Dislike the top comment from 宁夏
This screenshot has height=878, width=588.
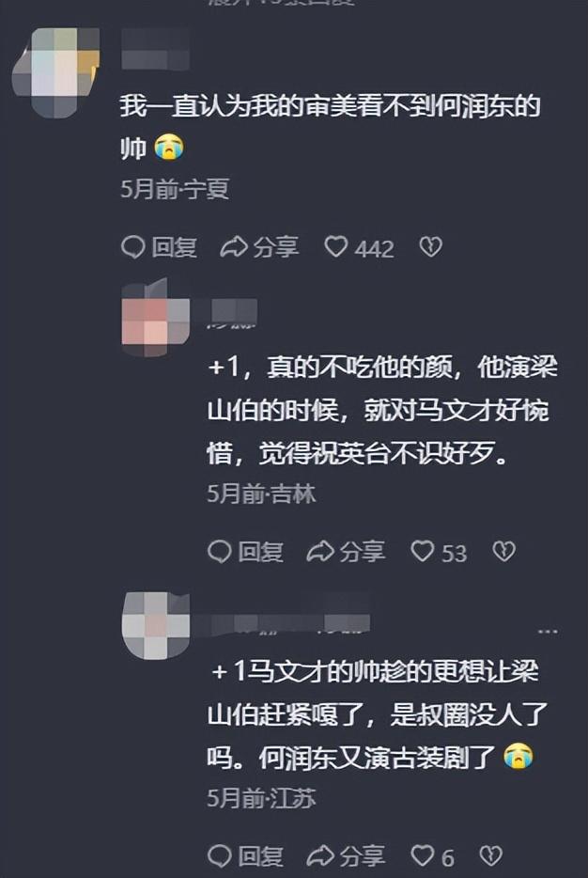click(431, 247)
